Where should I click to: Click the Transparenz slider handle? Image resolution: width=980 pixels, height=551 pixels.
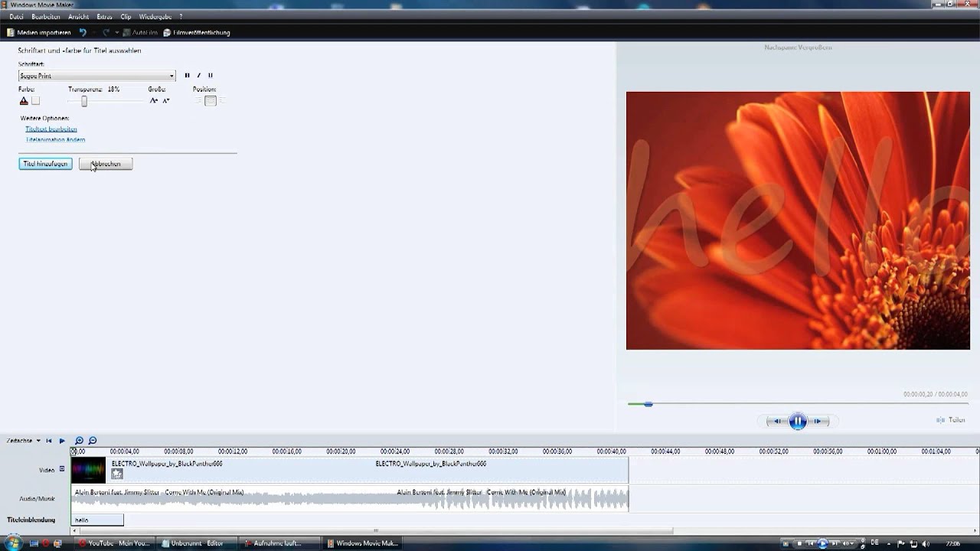point(84,101)
